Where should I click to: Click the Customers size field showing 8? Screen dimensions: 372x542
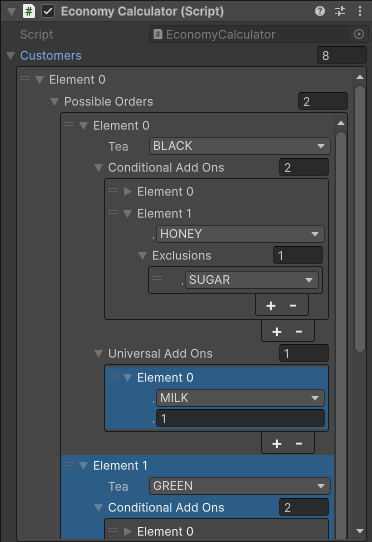click(x=342, y=56)
